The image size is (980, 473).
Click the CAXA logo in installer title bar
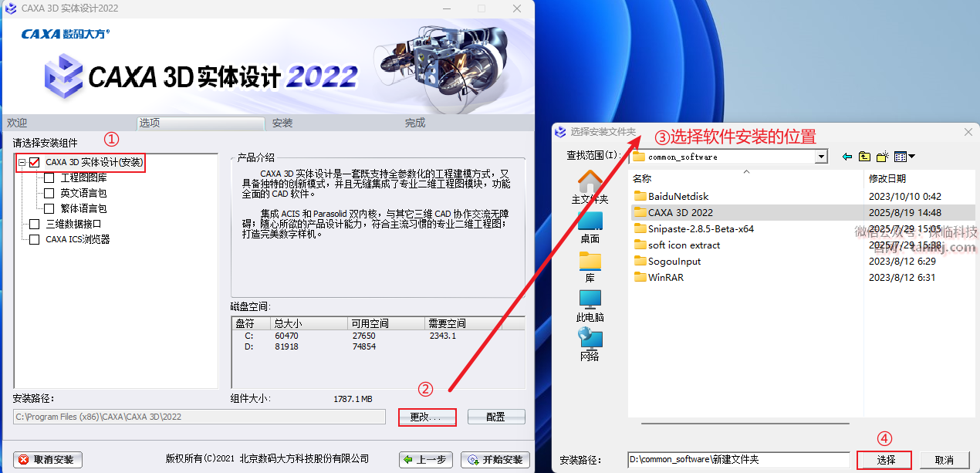(x=10, y=8)
